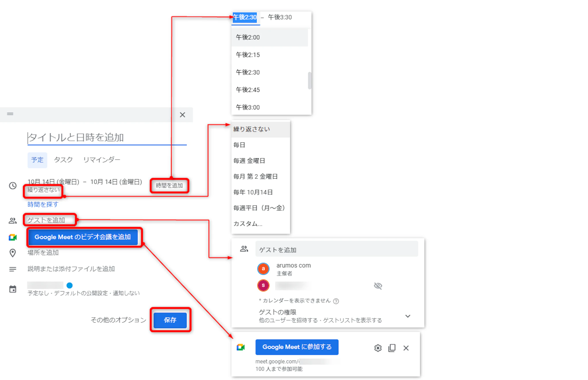Select 午後2:45 in the time list
This screenshot has width=588, height=380.
click(x=248, y=90)
